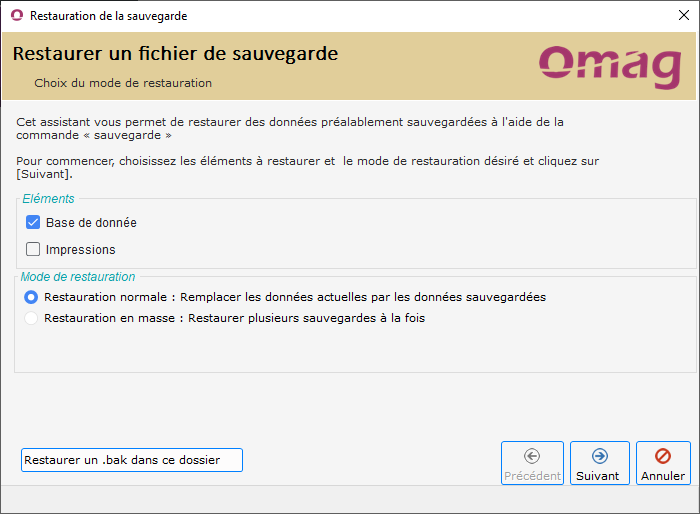Screen dimensions: 700x514
Task: Click the Eléments group heading
Action: click(x=48, y=199)
